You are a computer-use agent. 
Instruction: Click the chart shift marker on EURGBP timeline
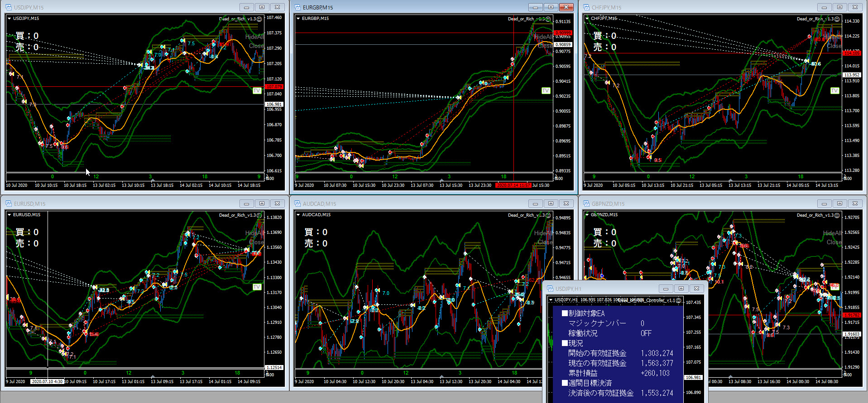(441, 180)
